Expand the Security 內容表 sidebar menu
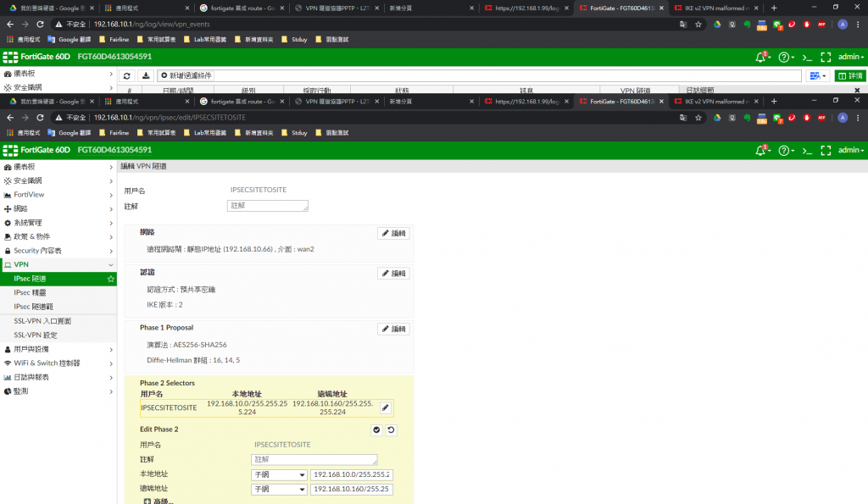The width and height of the screenshot is (868, 504). (x=58, y=251)
